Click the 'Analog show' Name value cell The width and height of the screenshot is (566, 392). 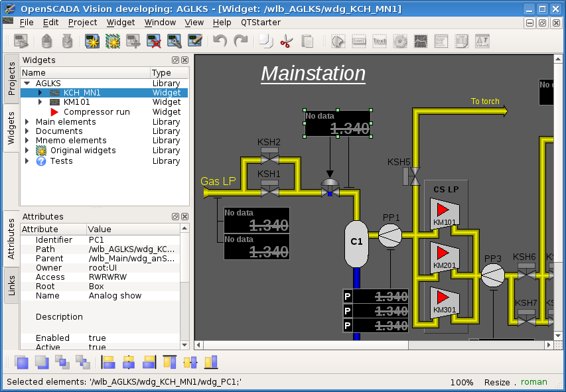click(133, 296)
